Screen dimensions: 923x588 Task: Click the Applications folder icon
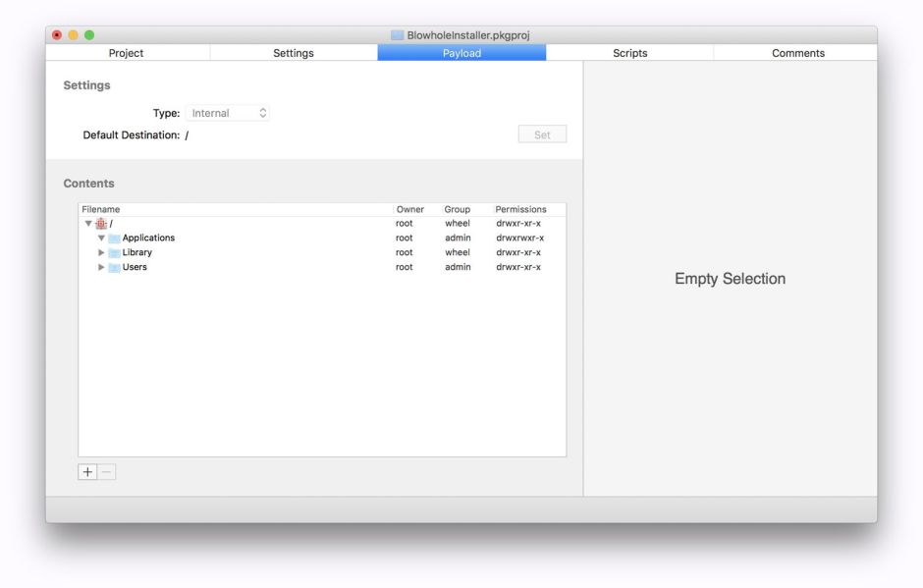(114, 239)
